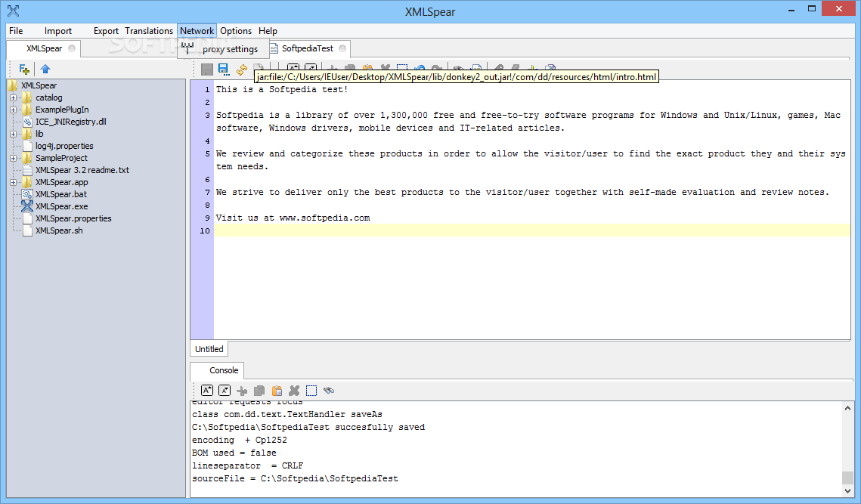Expand the catalog folder

(13, 97)
